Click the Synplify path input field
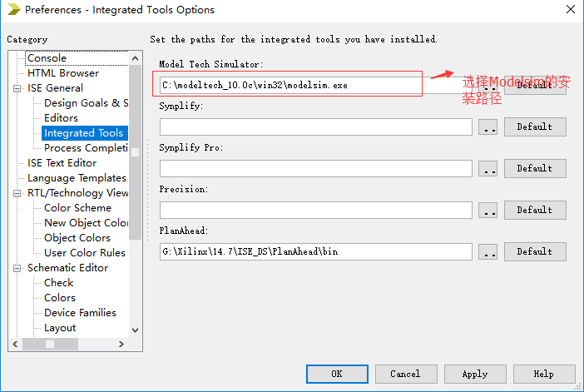The image size is (584, 392). tap(316, 127)
